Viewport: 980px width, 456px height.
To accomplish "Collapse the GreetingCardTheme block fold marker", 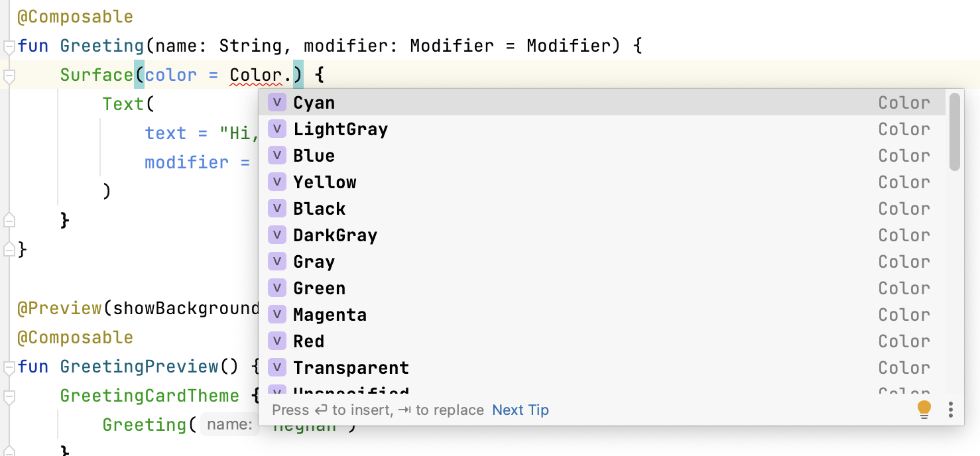I will [9, 397].
